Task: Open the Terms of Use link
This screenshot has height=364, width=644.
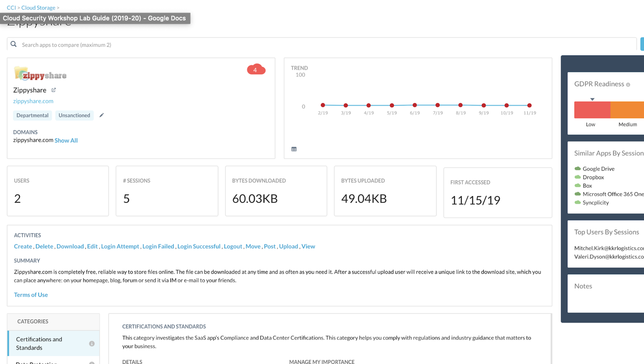Action: pyautogui.click(x=31, y=295)
